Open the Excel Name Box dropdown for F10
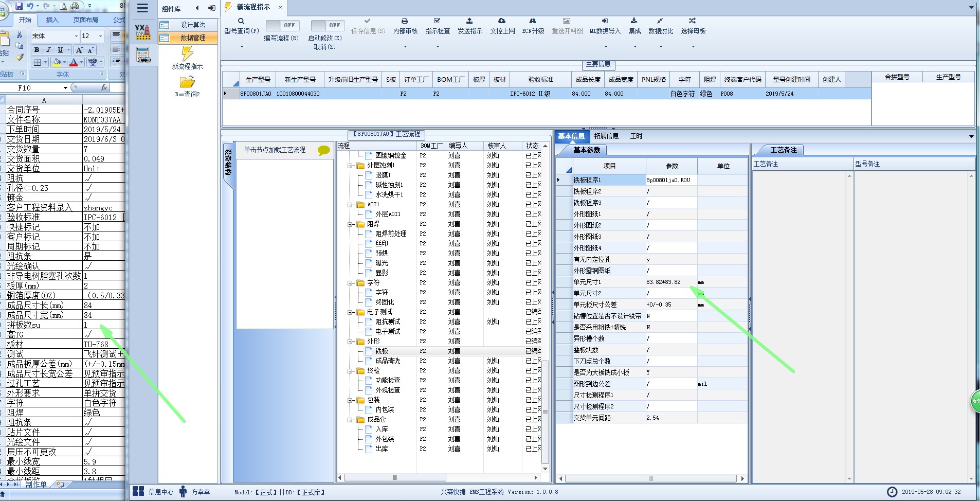Image resolution: width=980 pixels, height=501 pixels. (x=65, y=88)
